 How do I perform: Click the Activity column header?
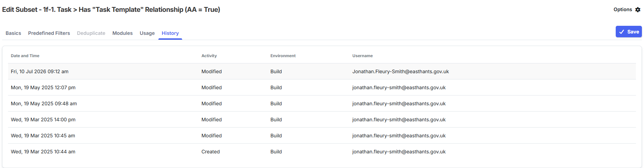209,56
